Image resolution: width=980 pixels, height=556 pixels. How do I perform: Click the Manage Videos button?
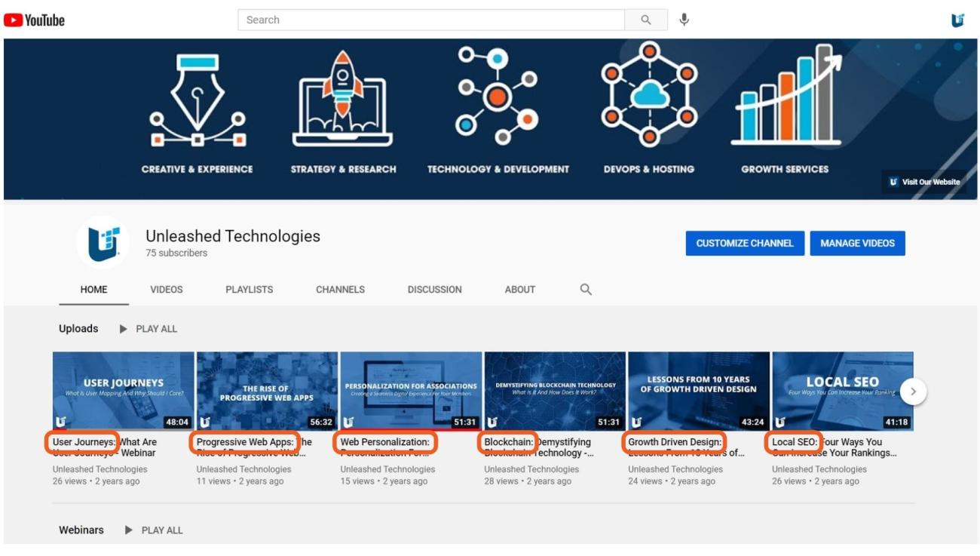[857, 243]
